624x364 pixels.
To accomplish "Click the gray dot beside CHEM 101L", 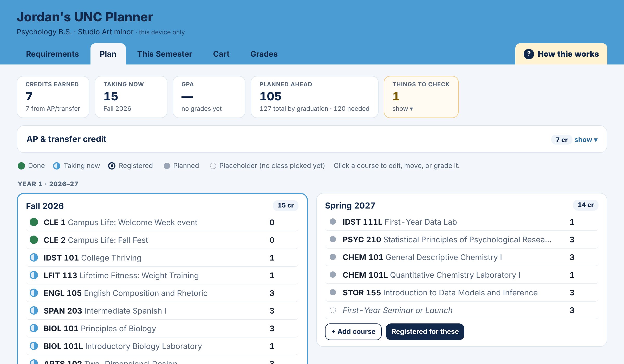I will pyautogui.click(x=333, y=275).
